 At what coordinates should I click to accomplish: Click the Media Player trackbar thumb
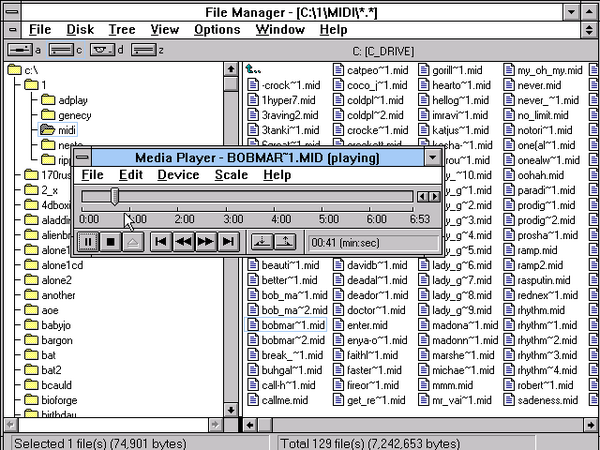114,196
